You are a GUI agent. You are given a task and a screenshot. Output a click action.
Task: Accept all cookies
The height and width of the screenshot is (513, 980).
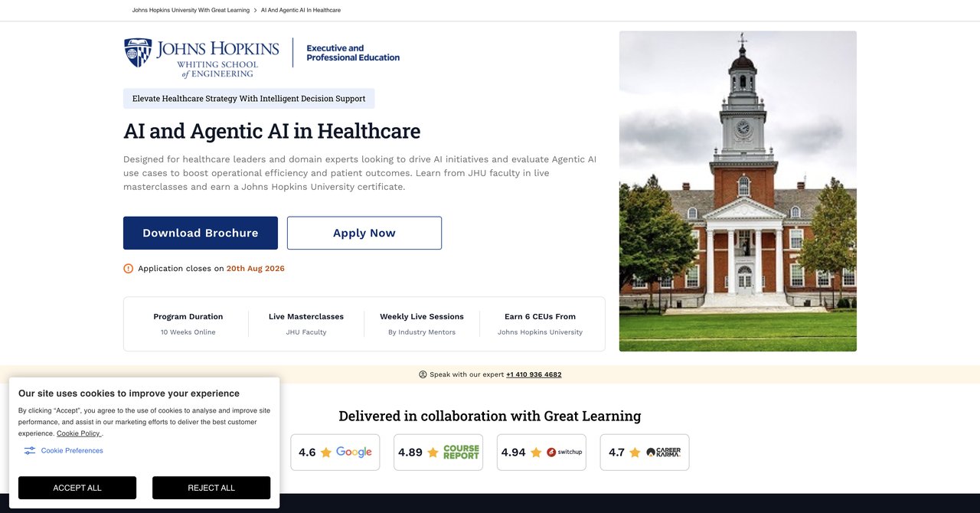(77, 488)
